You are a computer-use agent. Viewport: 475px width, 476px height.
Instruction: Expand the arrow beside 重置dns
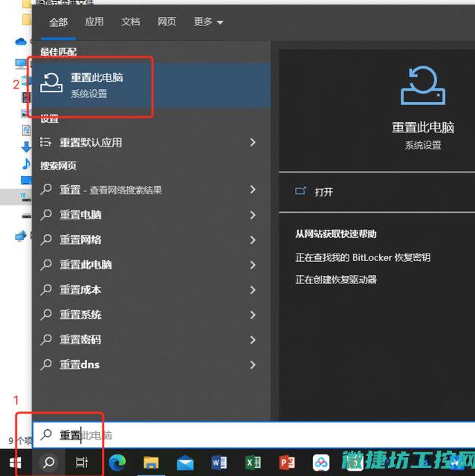(x=253, y=364)
